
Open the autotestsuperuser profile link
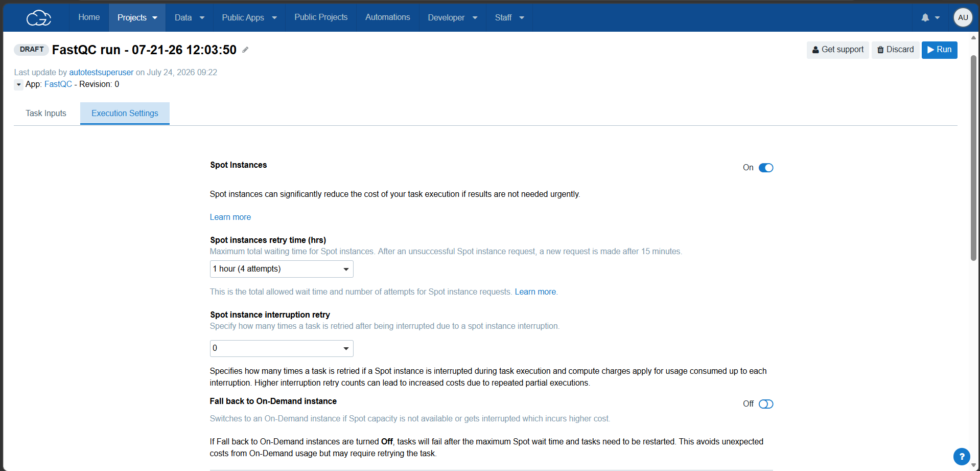click(101, 73)
